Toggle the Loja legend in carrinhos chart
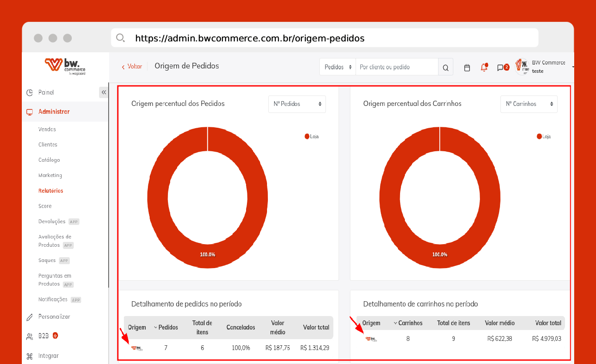The width and height of the screenshot is (596, 364). click(544, 136)
